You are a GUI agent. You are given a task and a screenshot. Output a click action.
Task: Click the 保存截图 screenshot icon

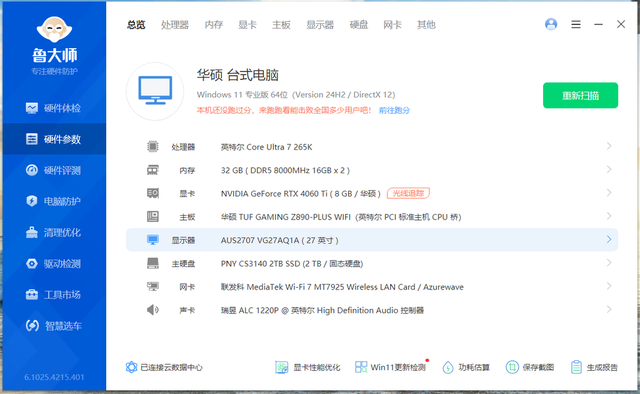512,367
